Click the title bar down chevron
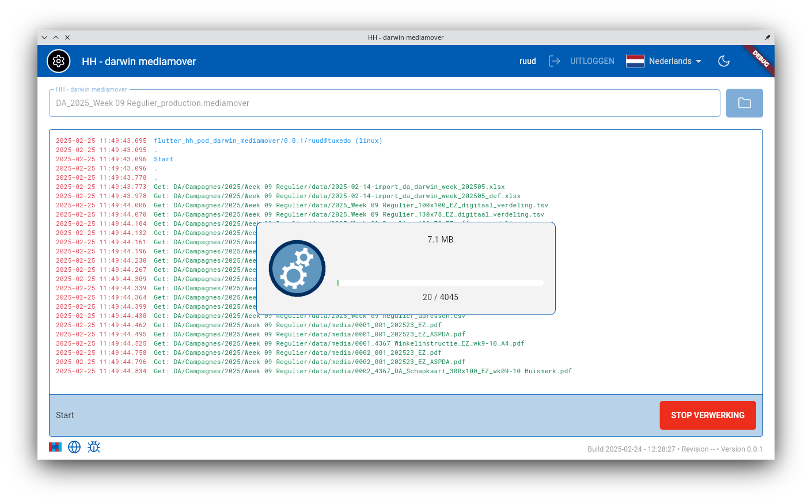 click(x=44, y=37)
